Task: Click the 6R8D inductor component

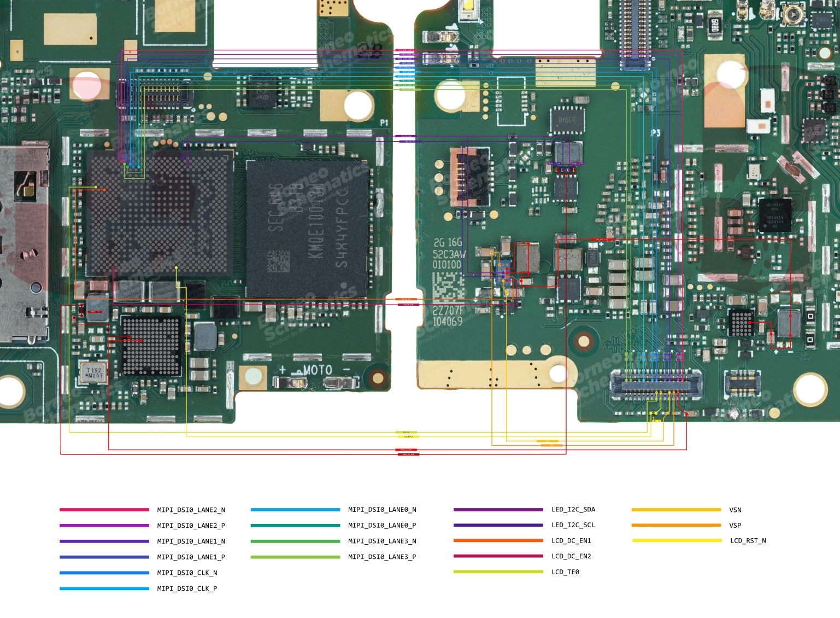Action: point(714,26)
